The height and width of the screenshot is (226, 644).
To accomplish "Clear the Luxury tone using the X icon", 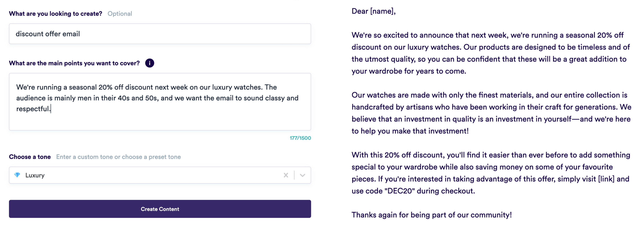I will point(286,175).
